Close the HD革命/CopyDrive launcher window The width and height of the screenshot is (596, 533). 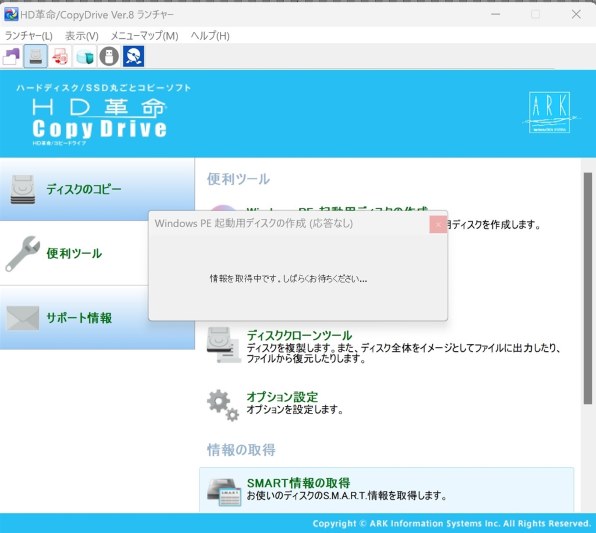coord(576,14)
